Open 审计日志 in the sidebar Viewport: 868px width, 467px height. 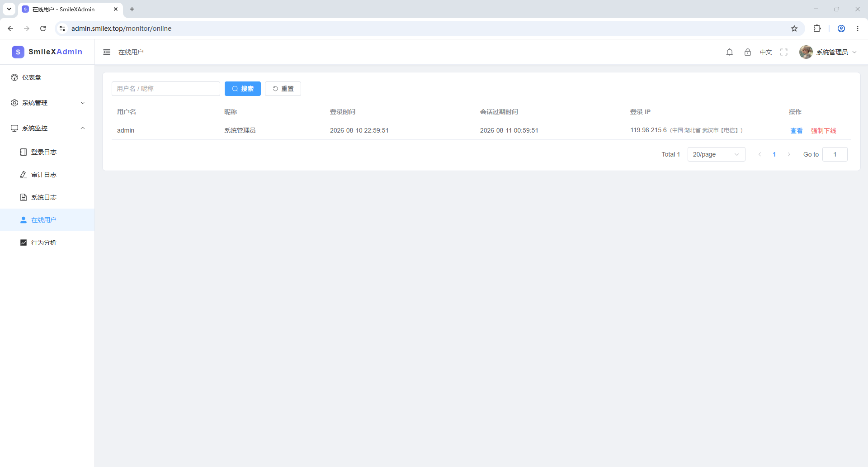[x=47, y=175]
